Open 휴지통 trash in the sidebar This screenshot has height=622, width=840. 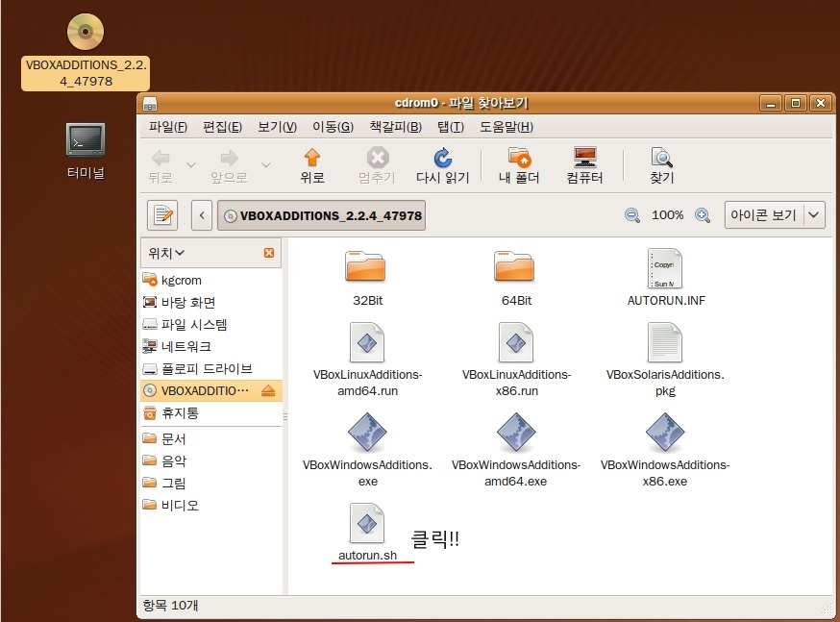click(x=211, y=413)
